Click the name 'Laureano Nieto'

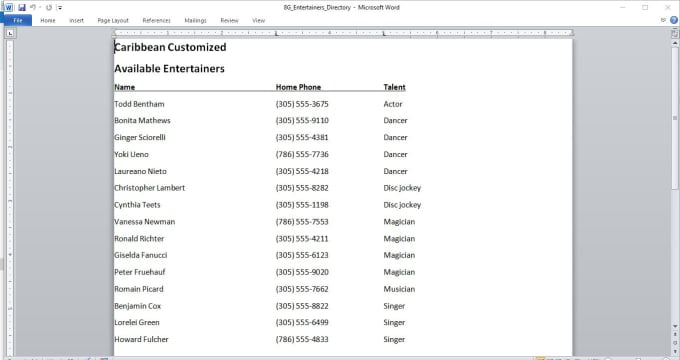tap(141, 171)
